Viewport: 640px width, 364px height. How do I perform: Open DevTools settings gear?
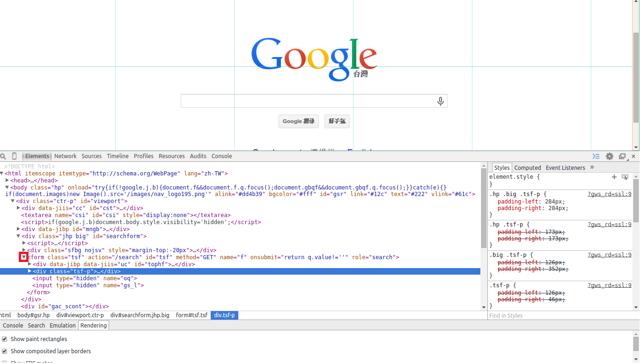[x=609, y=156]
